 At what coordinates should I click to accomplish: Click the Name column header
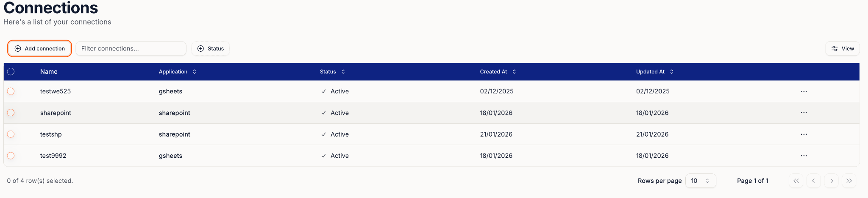point(49,72)
